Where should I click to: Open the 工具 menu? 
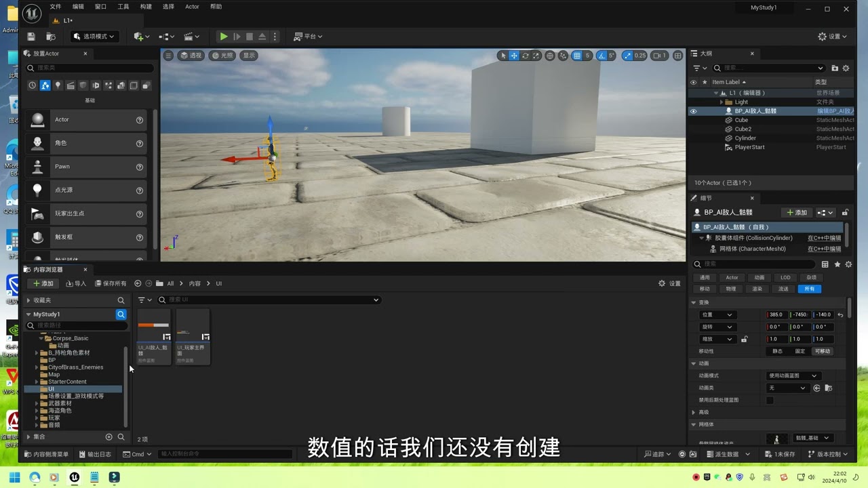tap(123, 7)
